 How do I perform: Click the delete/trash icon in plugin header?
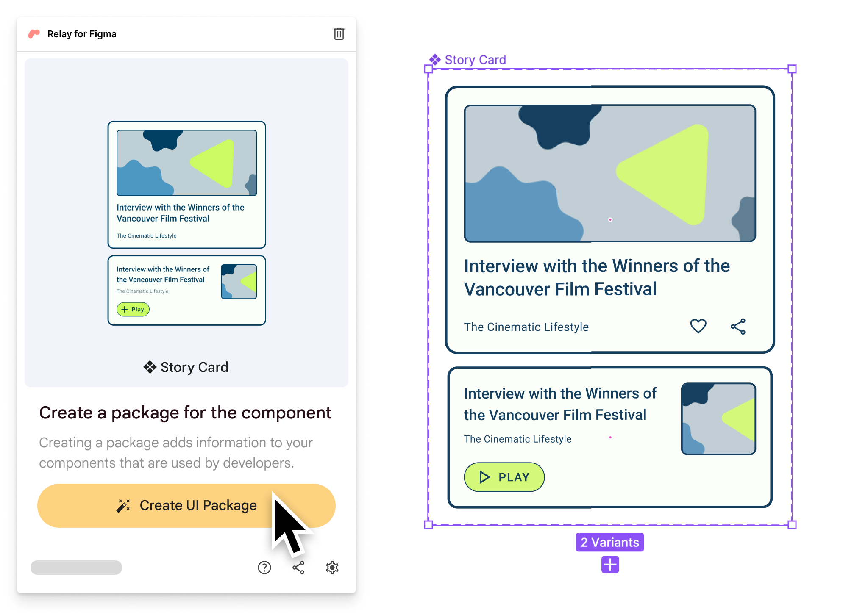click(339, 34)
